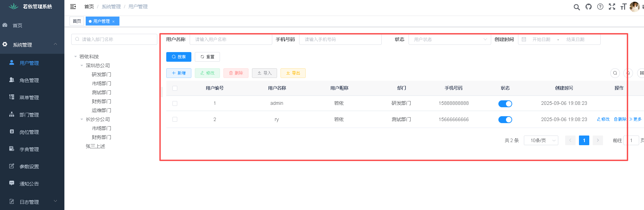The width and height of the screenshot is (644, 210).
Task: Click the round hide-search icon above table
Action: coord(615,73)
